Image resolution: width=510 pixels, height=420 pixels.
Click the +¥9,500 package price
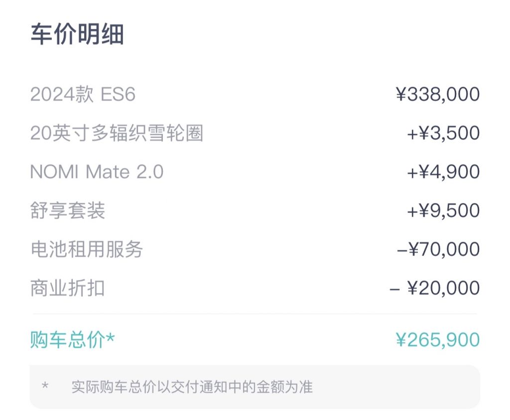point(443,211)
